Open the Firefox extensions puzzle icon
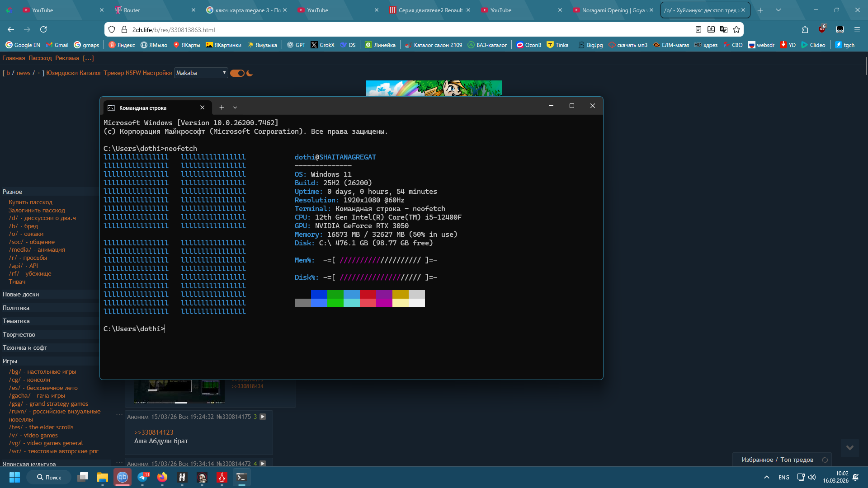 point(805,29)
